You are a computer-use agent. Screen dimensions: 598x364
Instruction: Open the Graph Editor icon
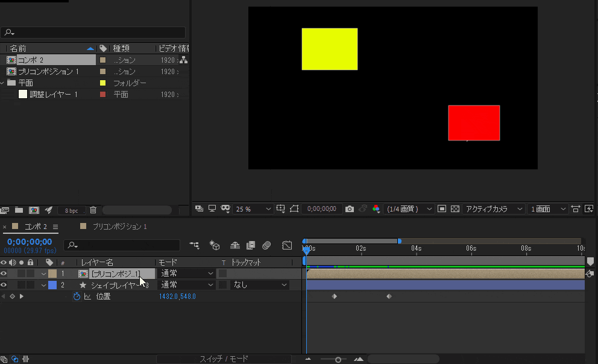pyautogui.click(x=287, y=245)
